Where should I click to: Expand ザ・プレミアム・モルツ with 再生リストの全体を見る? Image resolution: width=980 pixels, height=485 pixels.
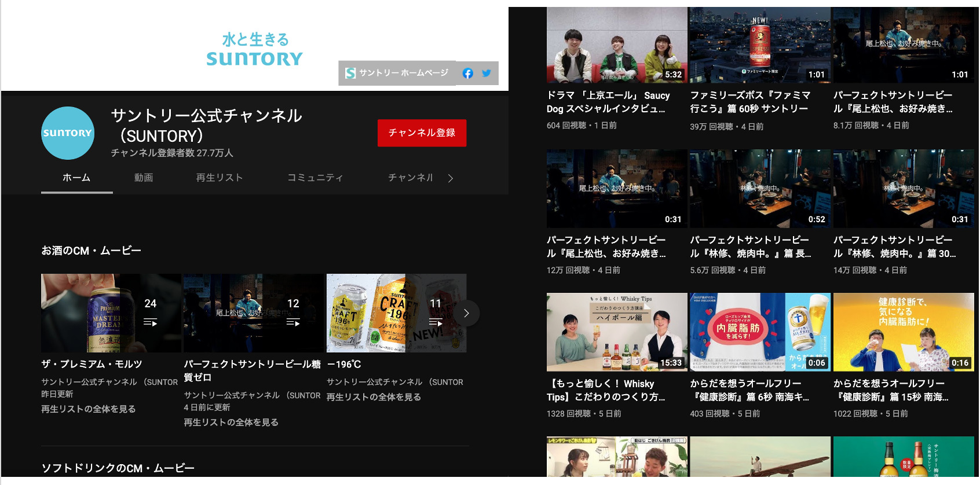pyautogui.click(x=88, y=409)
